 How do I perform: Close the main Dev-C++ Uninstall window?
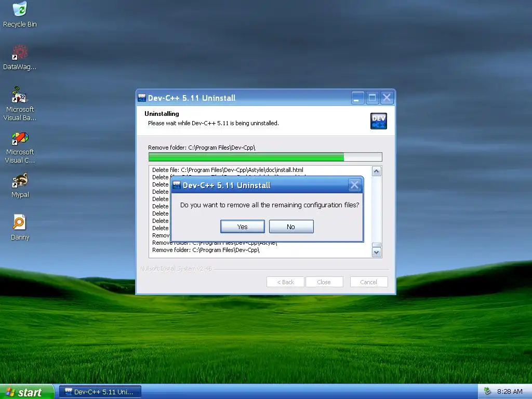387,98
